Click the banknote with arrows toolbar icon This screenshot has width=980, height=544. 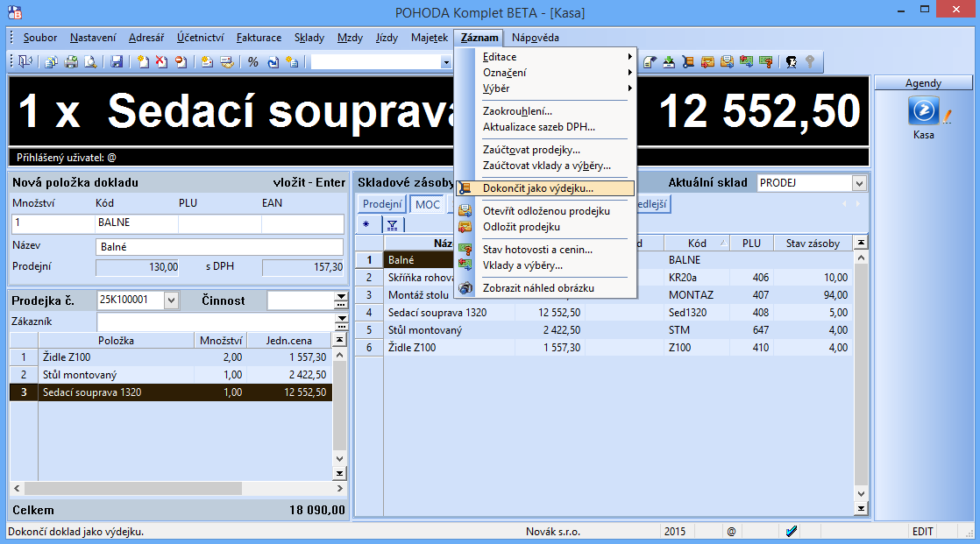tap(746, 62)
